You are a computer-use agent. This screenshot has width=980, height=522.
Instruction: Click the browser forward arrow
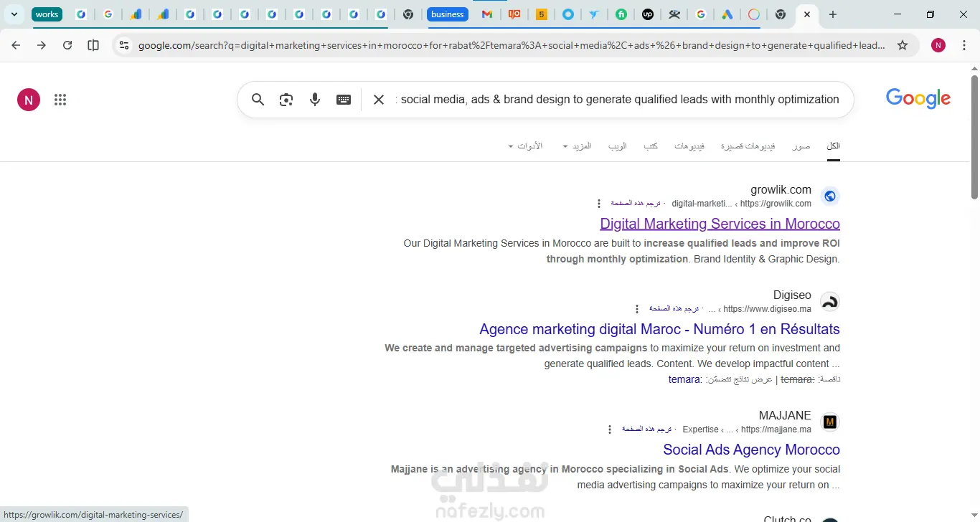point(42,45)
